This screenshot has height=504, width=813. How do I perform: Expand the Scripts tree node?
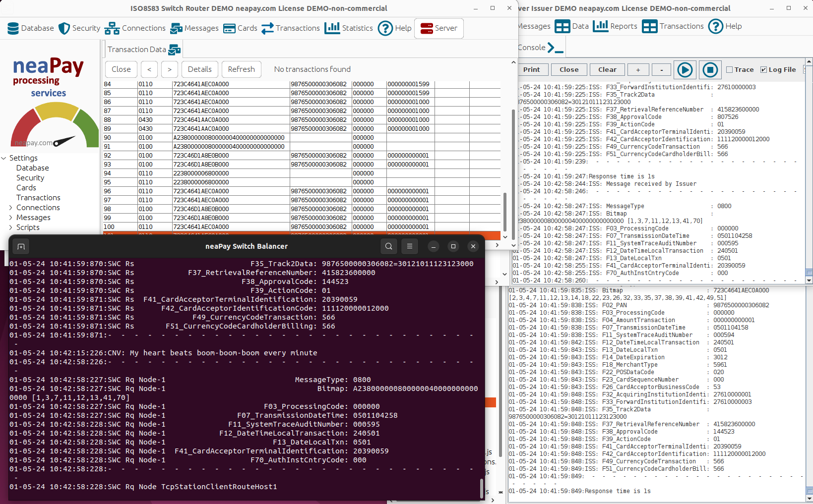10,227
